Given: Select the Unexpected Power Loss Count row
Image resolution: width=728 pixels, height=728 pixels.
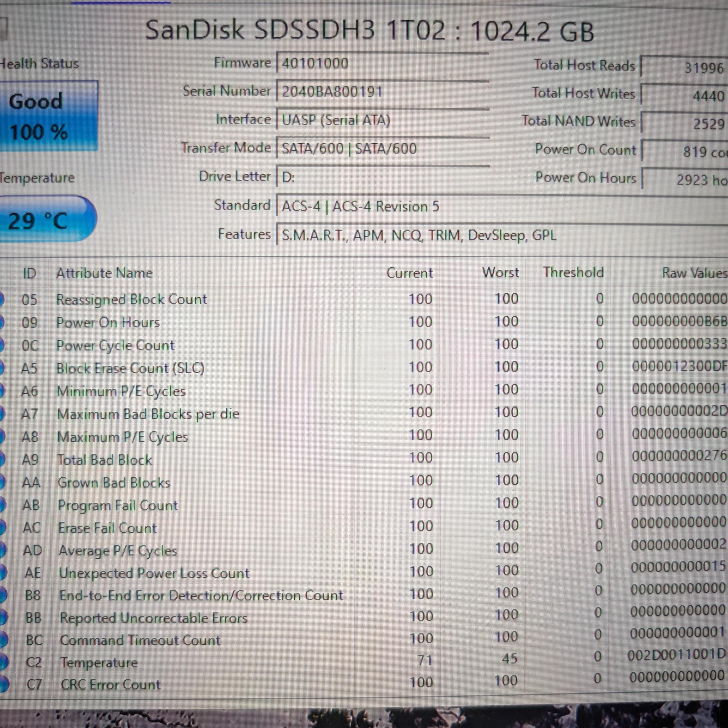Looking at the screenshot, I should click(x=364, y=572).
